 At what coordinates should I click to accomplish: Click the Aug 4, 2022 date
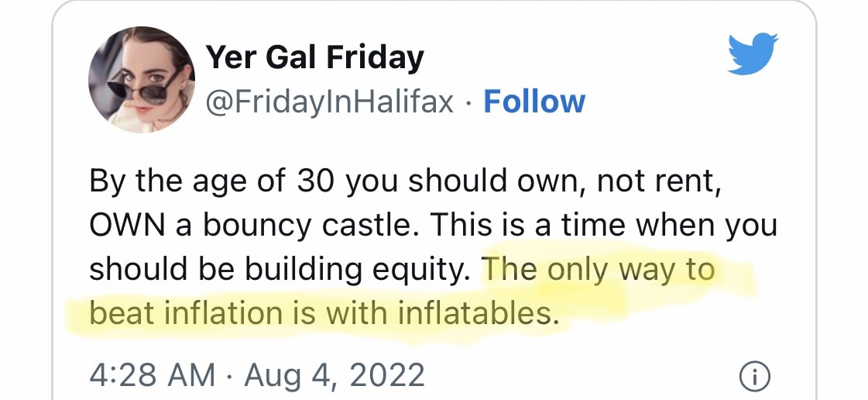coord(335,375)
